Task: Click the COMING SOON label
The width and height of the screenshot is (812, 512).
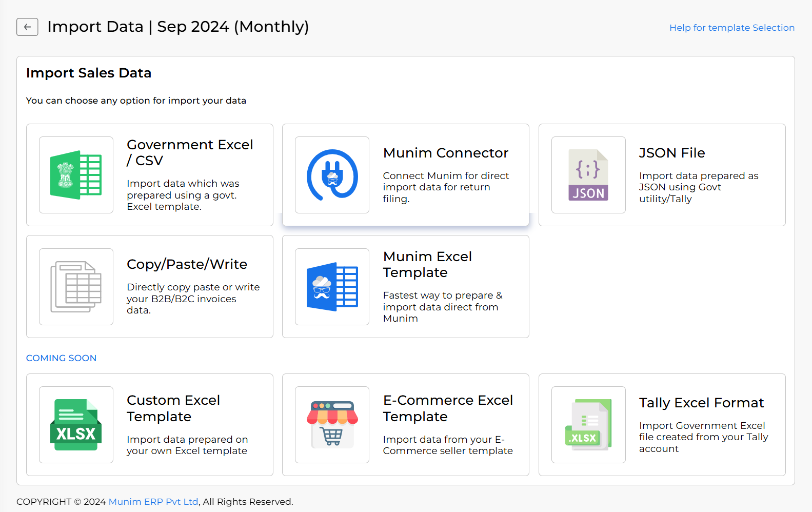Action: coord(61,358)
